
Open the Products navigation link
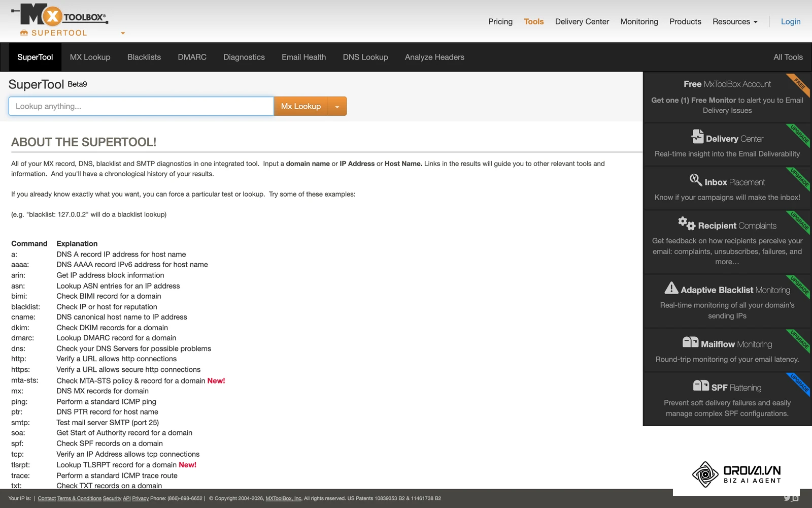(685, 21)
